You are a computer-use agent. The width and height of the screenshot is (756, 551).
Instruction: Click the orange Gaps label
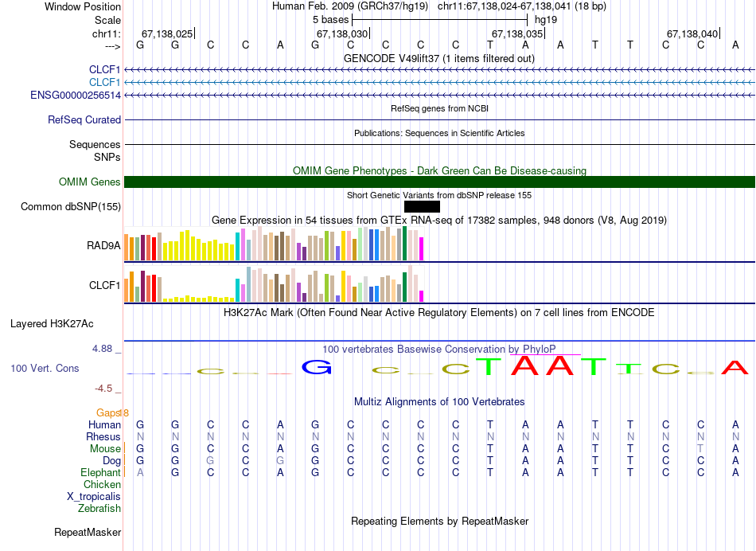click(x=108, y=412)
